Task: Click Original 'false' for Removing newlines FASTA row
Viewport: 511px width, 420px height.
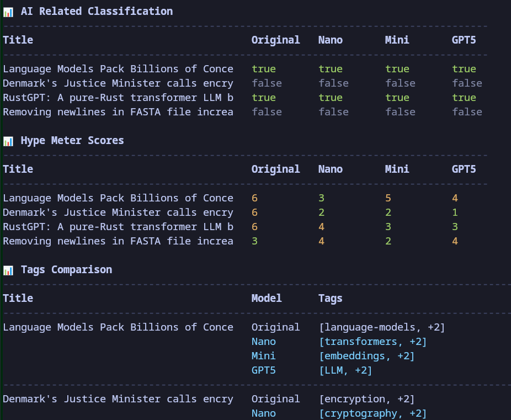Action: click(x=267, y=112)
